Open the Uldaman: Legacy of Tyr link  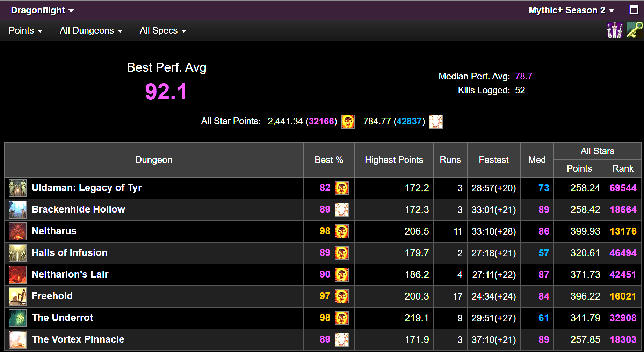click(x=87, y=188)
